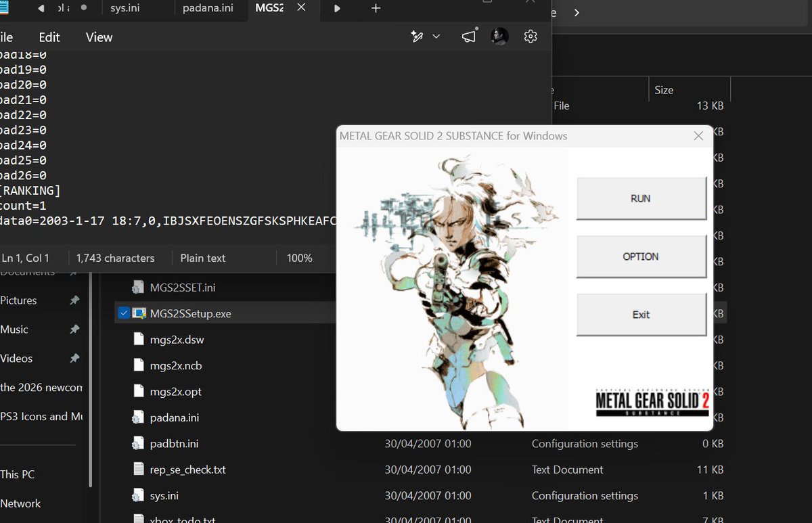
Task: Select the MGS2 tab in Notepad
Action: tap(269, 8)
